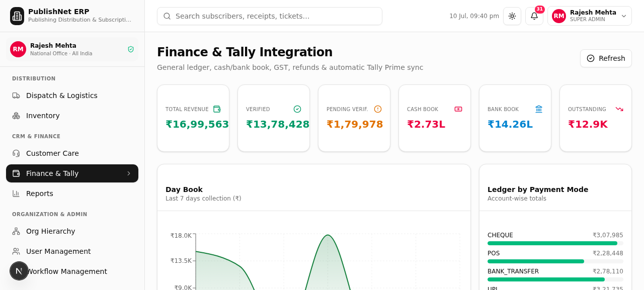Click the Verified check circle icon

[x=297, y=109]
